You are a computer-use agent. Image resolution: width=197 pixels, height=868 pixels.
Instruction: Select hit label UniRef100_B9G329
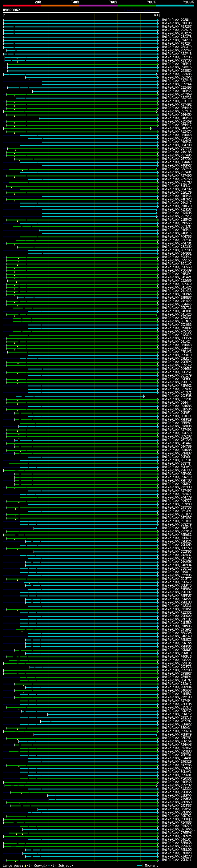[x=177, y=761]
